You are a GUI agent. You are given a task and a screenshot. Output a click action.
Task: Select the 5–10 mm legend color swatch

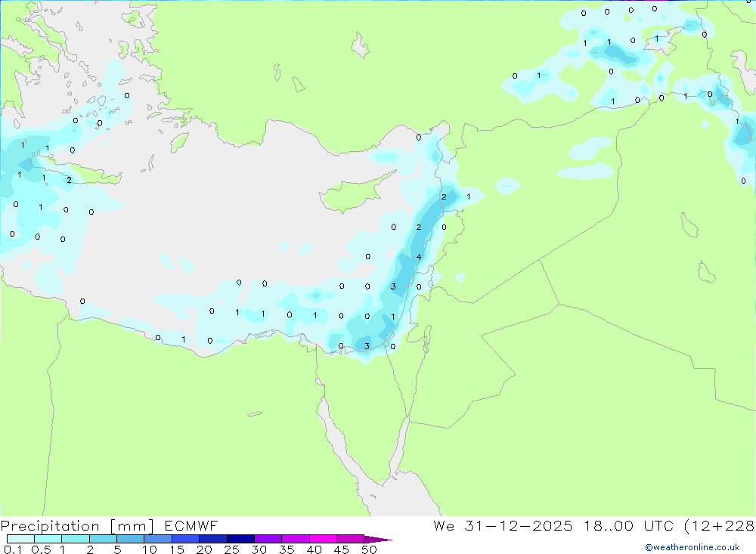(130, 539)
